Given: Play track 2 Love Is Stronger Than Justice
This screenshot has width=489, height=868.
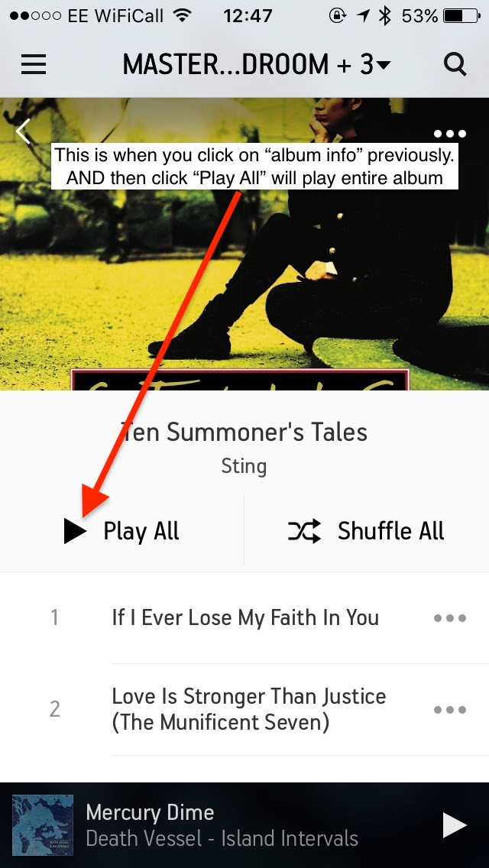Looking at the screenshot, I should click(244, 710).
